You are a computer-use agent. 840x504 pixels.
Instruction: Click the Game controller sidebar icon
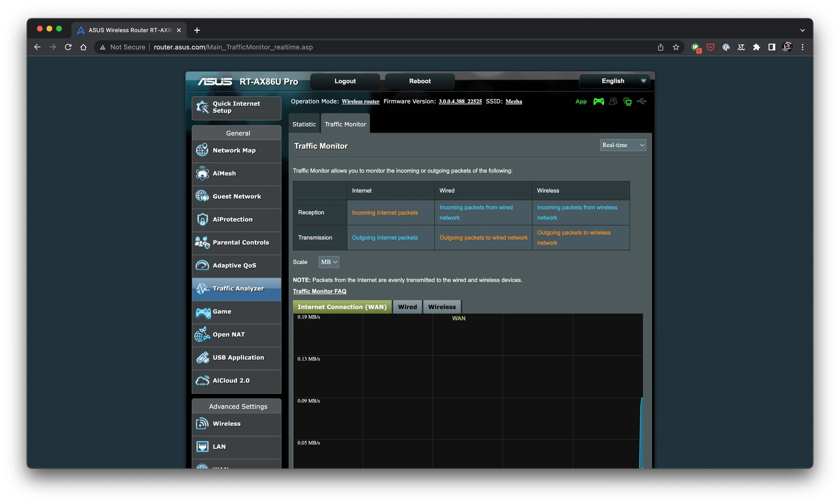coord(203,312)
